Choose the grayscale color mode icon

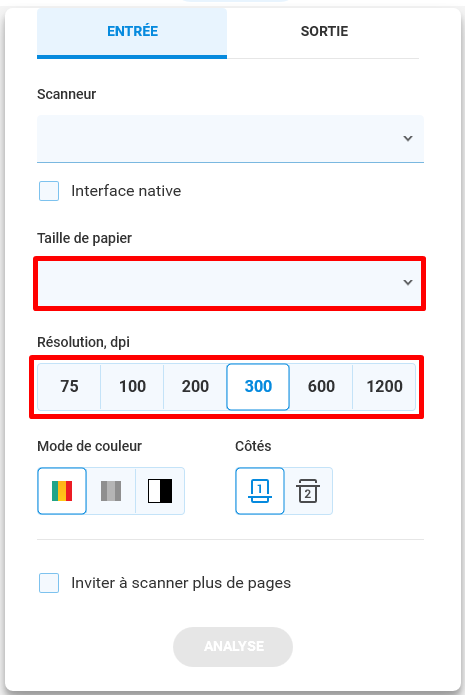[x=111, y=491]
